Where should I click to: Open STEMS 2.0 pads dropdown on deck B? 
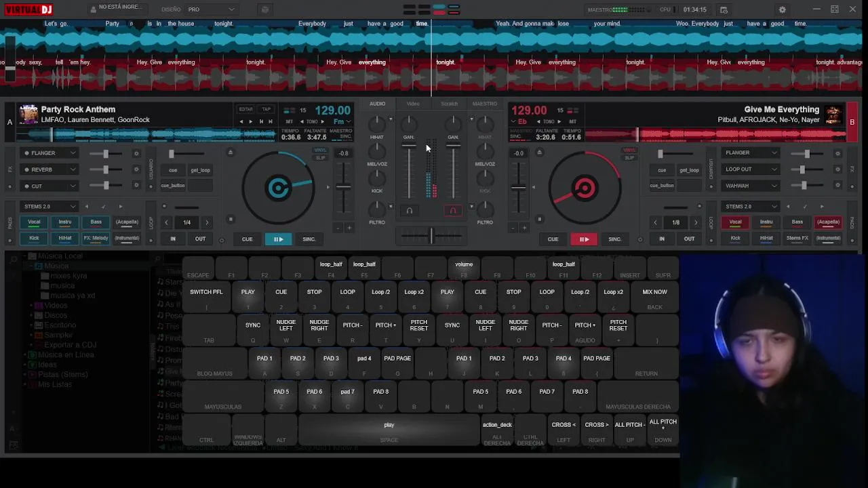coord(751,206)
